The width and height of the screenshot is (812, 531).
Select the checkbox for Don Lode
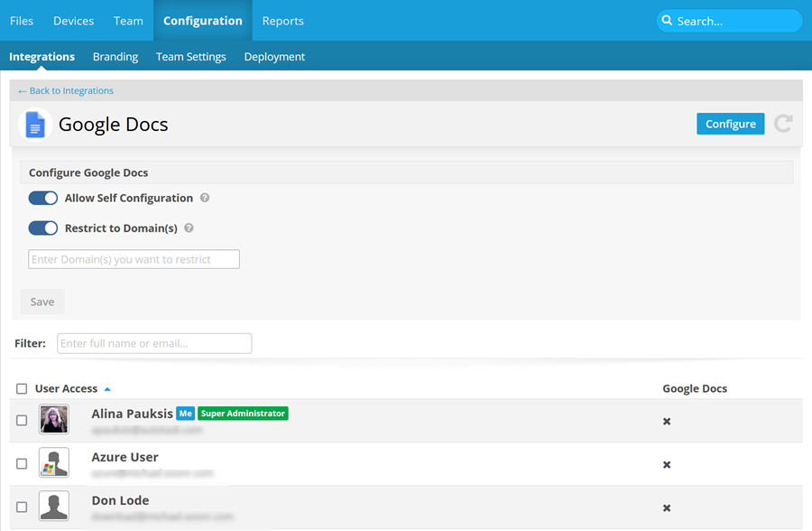22,508
